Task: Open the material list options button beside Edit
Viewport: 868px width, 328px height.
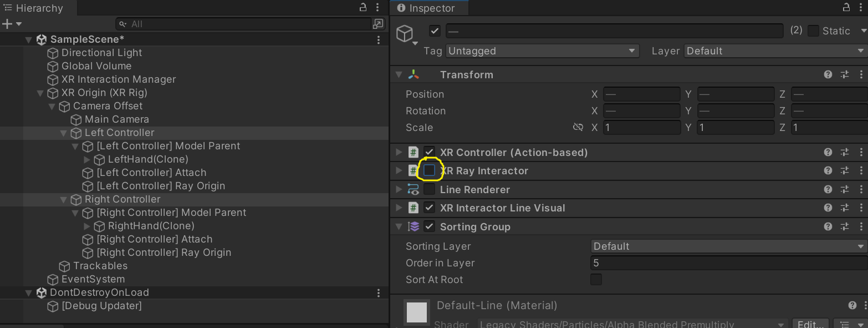Action: tap(850, 324)
